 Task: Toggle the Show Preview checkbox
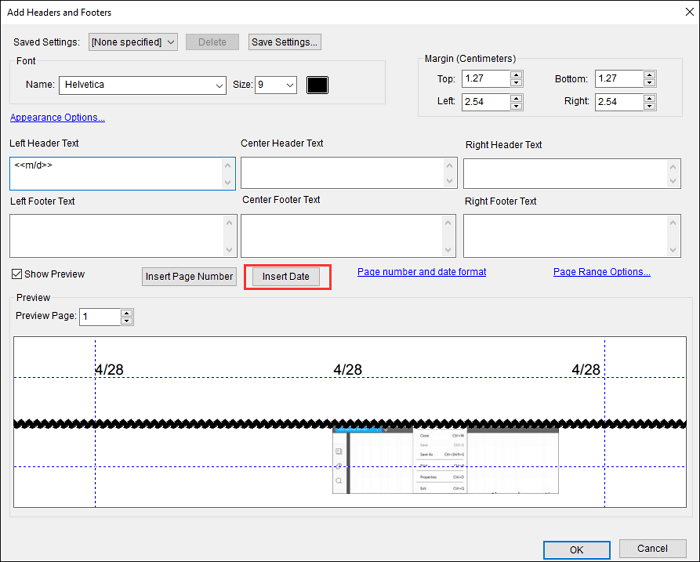click(17, 274)
